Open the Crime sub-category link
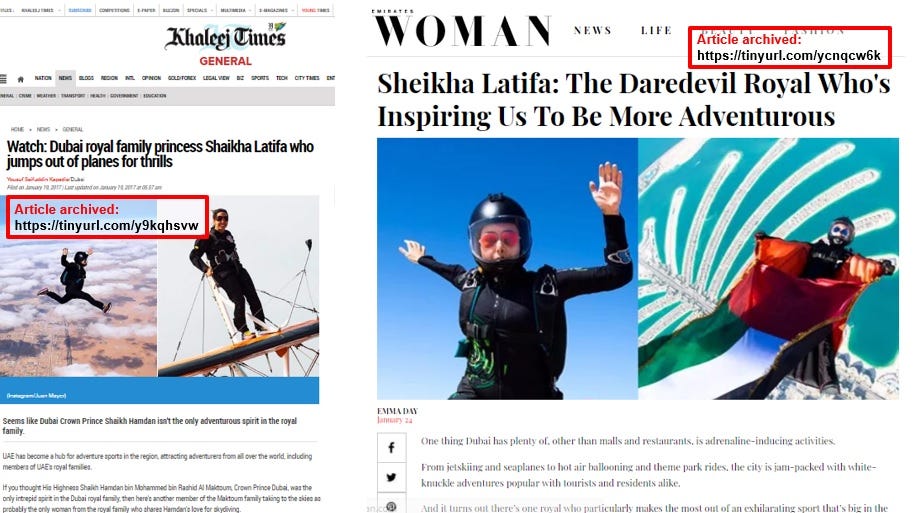 (25, 96)
